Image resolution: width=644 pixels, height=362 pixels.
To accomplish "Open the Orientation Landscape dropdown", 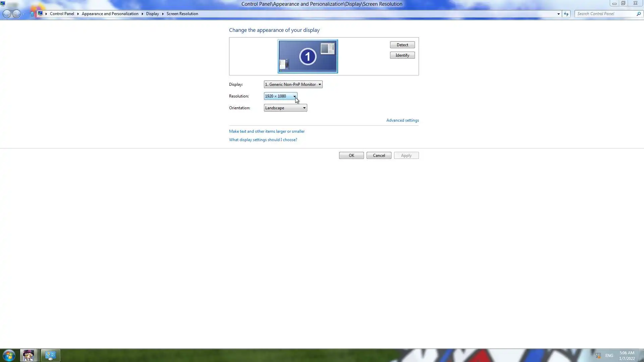I will click(x=285, y=108).
